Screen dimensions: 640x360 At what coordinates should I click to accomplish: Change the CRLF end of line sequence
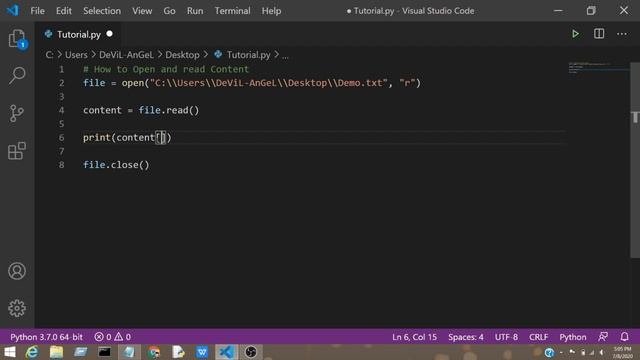[538, 337]
